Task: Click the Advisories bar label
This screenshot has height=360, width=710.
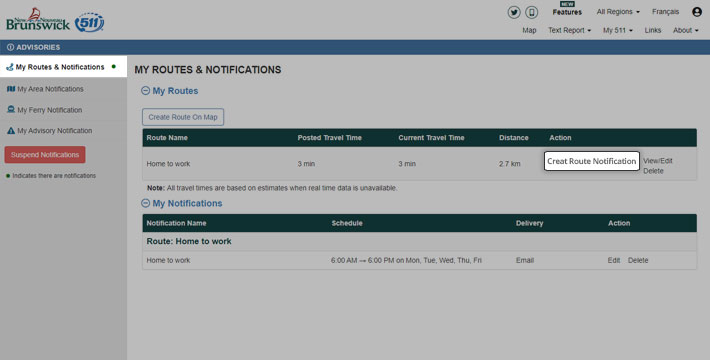Action: [x=38, y=47]
